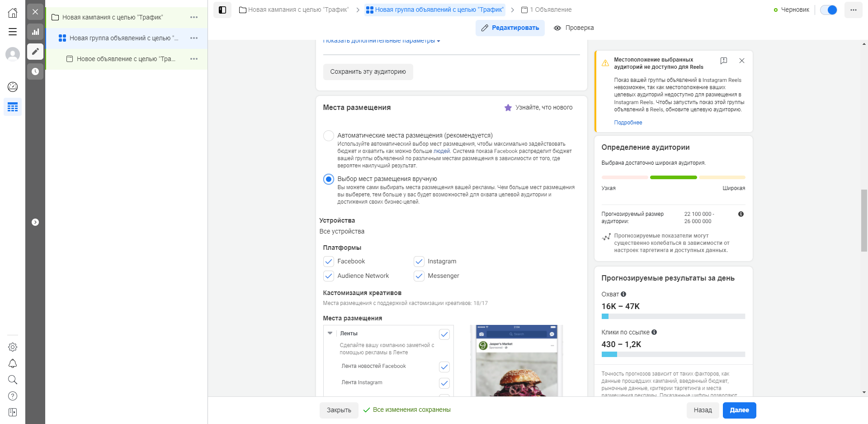
Task: Open the history clock icon
Action: click(35, 71)
